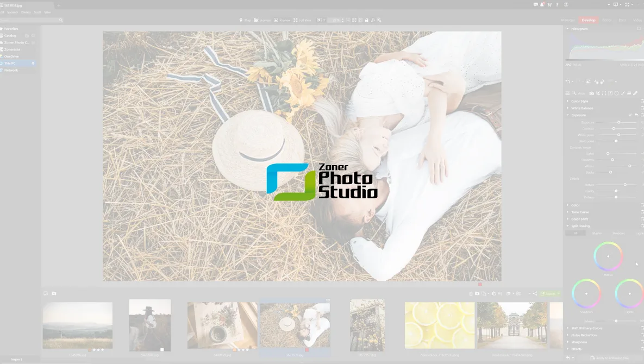Switch to the Manager module tab

(x=568, y=20)
